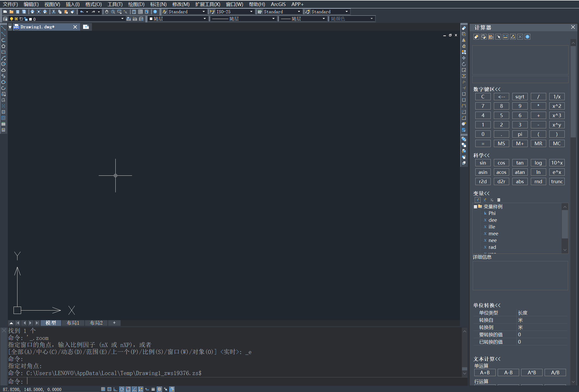Click the MS memory store button

tap(501, 143)
